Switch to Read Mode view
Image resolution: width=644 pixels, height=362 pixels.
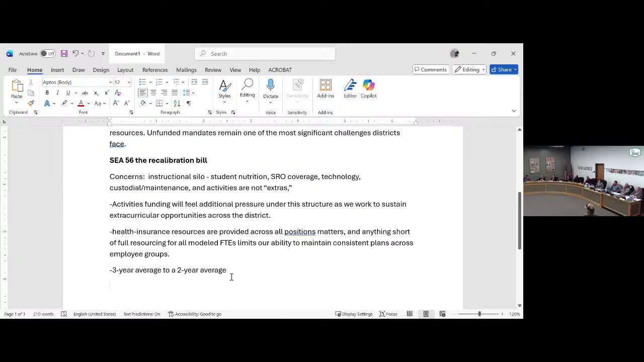pos(410,314)
